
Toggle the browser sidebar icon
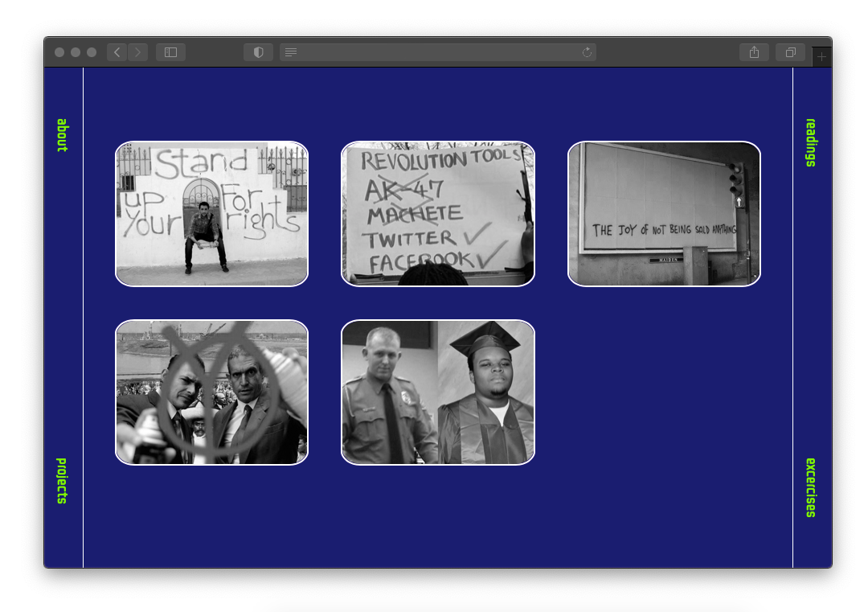(x=170, y=52)
